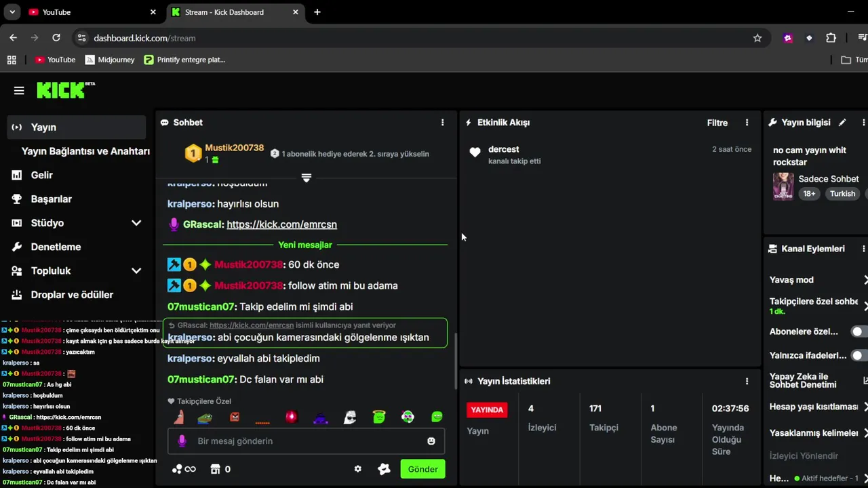Select Yayın in the sidebar
This screenshot has height=488, width=868.
pos(76,127)
